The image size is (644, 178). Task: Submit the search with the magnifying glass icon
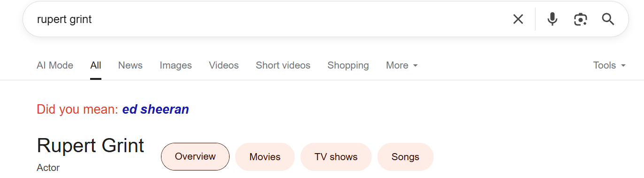point(608,19)
